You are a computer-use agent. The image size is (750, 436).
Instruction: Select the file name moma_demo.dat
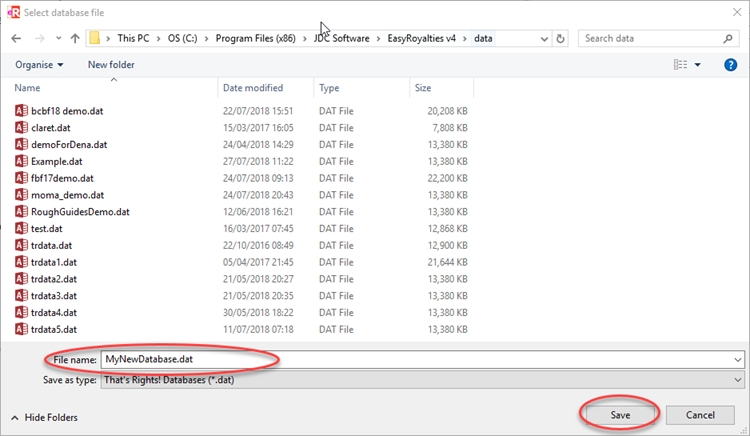click(67, 195)
